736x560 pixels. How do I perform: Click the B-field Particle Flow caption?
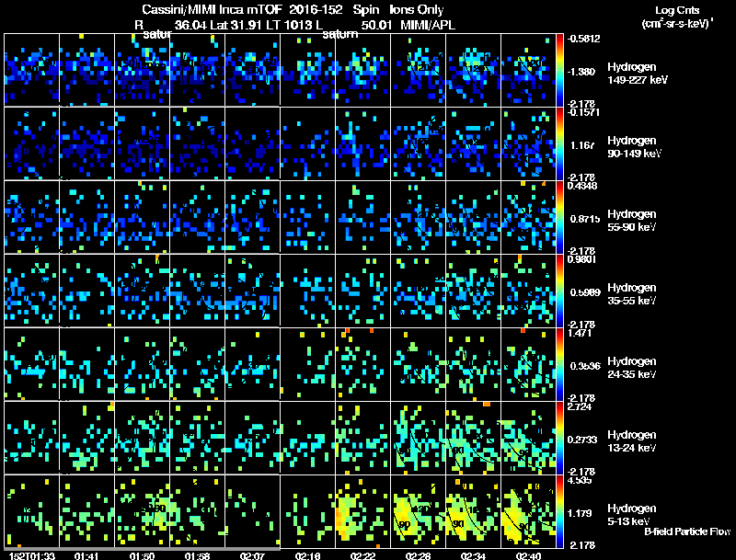687,531
